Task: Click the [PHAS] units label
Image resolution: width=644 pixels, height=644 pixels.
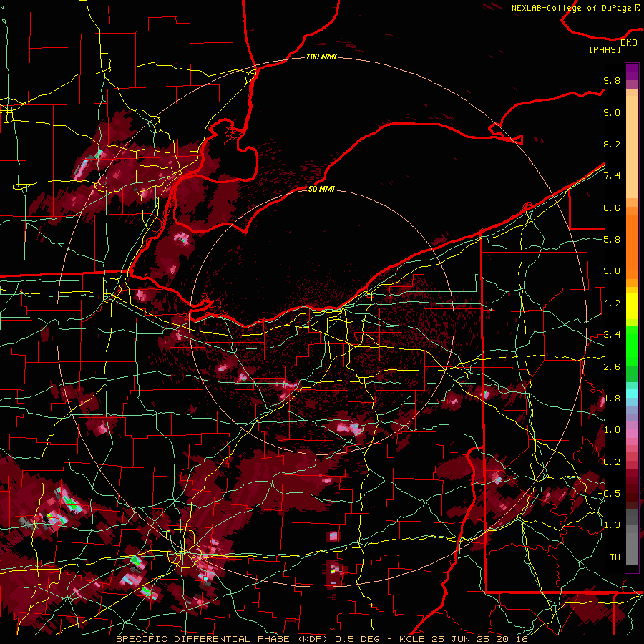Action: tap(605, 49)
